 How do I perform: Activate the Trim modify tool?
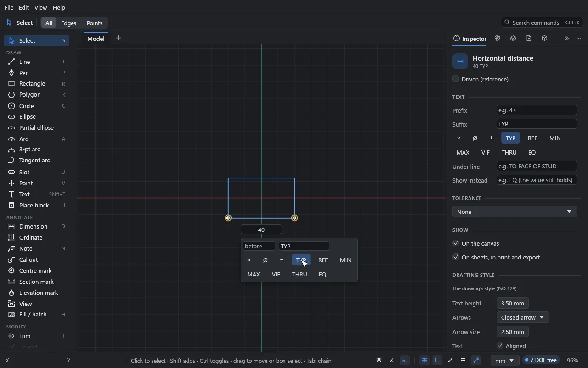tap(37, 336)
